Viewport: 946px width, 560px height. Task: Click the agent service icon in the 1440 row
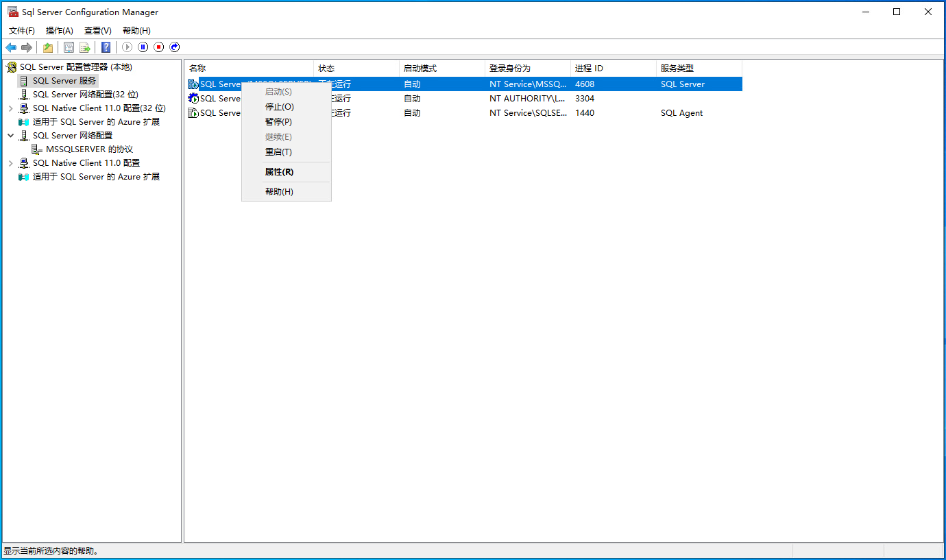(193, 113)
